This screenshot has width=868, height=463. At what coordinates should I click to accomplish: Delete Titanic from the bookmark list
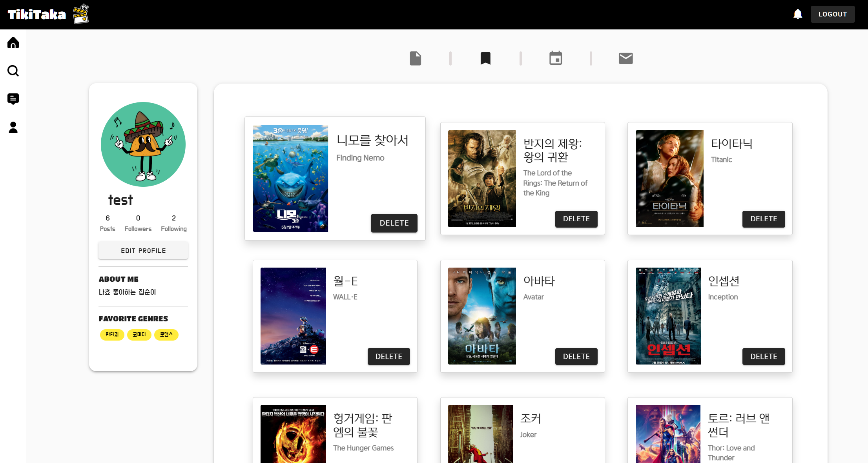[x=763, y=219]
